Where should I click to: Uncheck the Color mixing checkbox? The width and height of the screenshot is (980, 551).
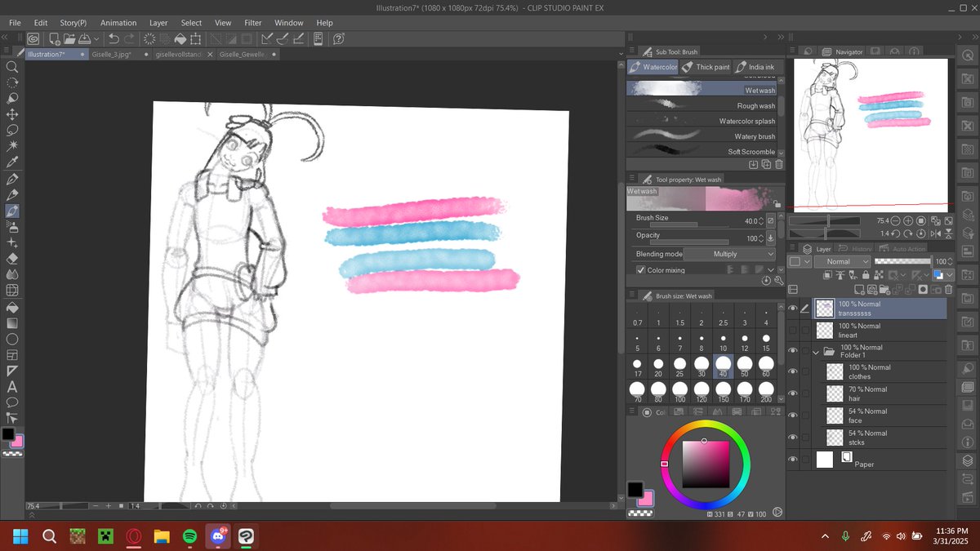641,270
